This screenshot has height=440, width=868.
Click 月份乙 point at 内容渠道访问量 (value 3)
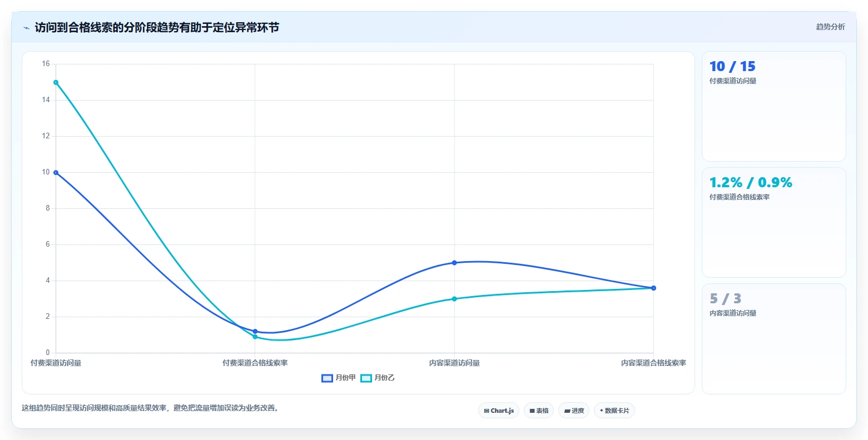point(454,299)
